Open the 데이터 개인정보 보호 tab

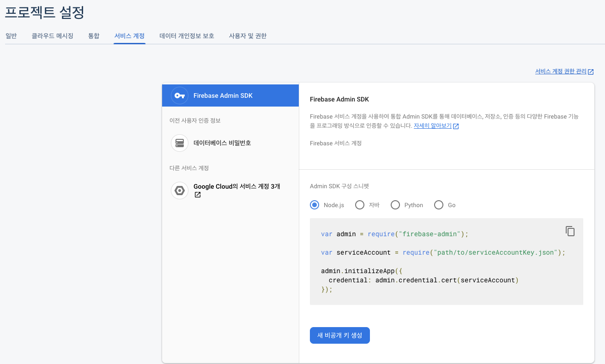187,36
